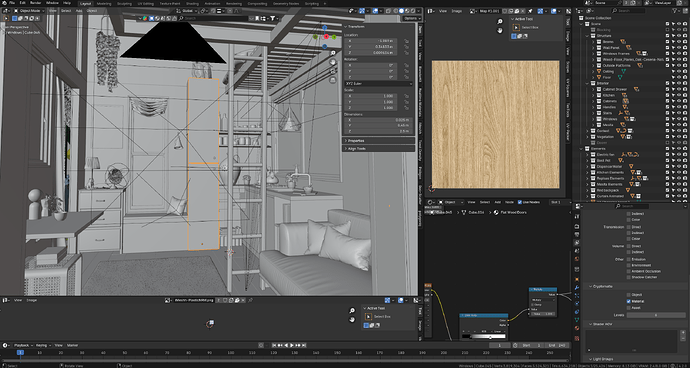This screenshot has width=690, height=368.
Task: Enable Cryptomatte Asset checkbox
Action: (x=628, y=308)
